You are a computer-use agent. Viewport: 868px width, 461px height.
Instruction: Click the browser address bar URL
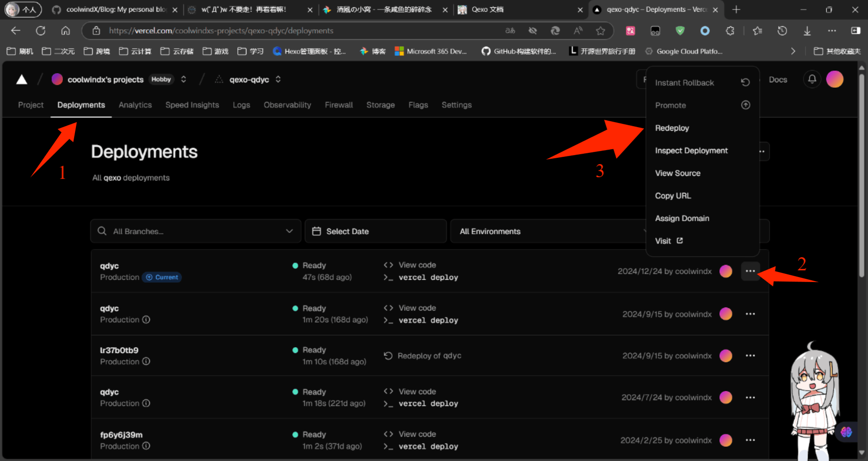pyautogui.click(x=298, y=31)
